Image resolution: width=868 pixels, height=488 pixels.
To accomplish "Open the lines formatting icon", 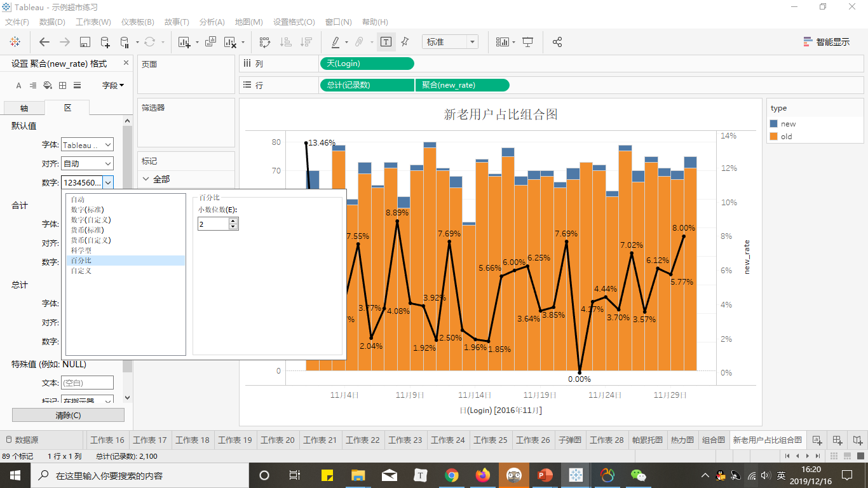I will [77, 85].
